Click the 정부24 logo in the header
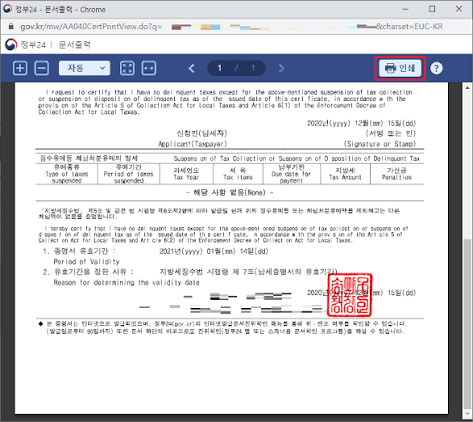 tap(25, 45)
